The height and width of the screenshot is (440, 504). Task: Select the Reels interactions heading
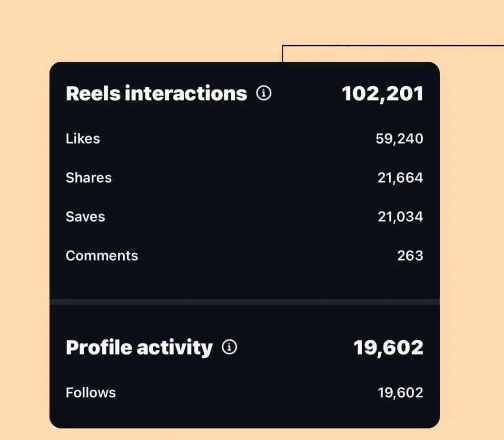156,93
